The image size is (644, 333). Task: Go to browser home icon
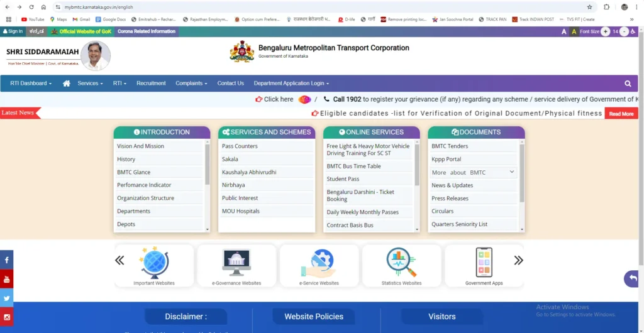(43, 7)
